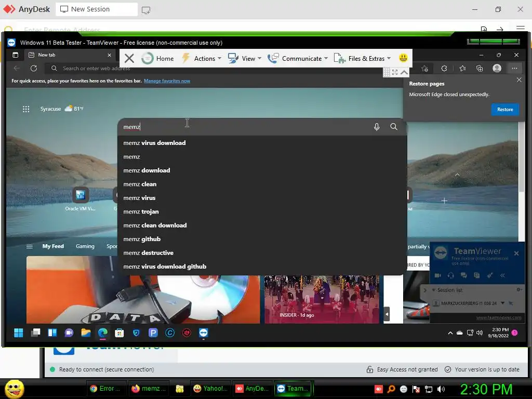Click the smiley feedback icon in TeamViewer toolbar

point(403,58)
